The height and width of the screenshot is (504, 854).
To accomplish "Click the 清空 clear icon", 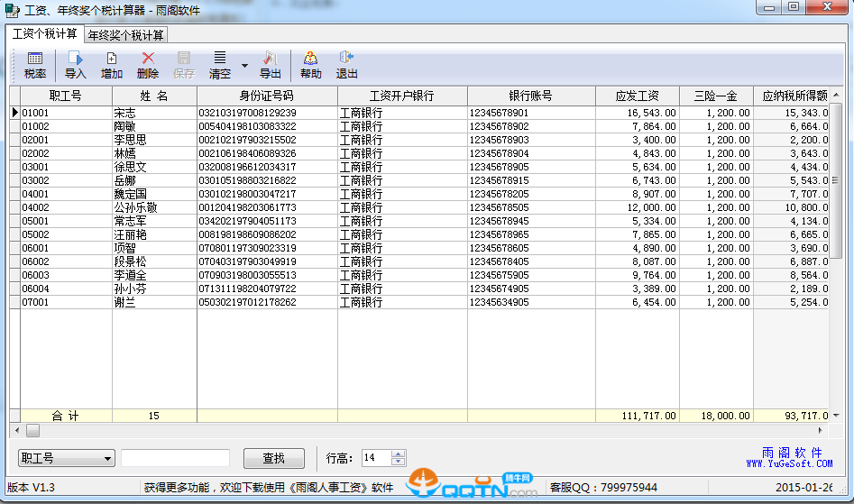I will point(220,65).
